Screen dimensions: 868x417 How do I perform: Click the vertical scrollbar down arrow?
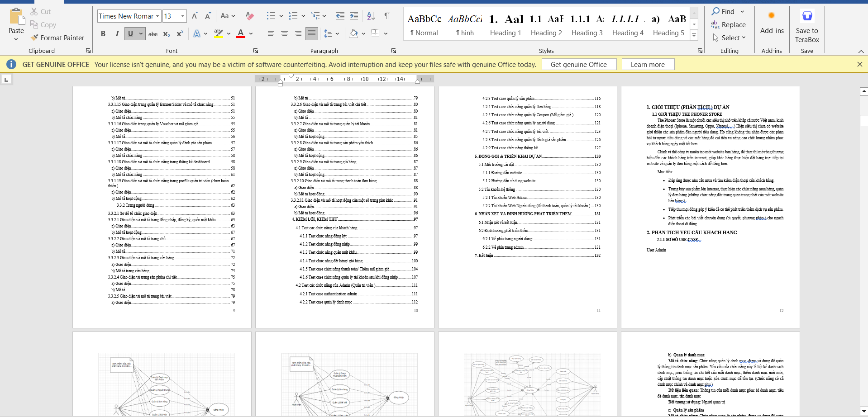click(x=863, y=412)
